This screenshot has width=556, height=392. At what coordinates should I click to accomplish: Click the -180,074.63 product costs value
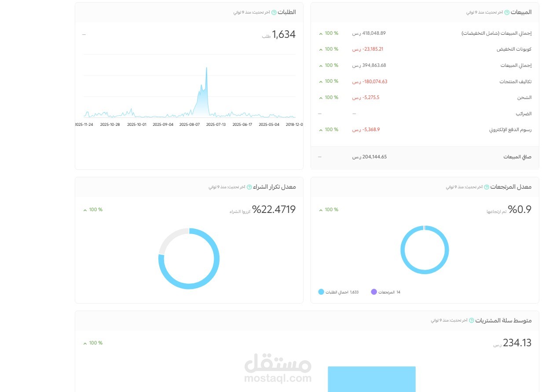coord(370,81)
